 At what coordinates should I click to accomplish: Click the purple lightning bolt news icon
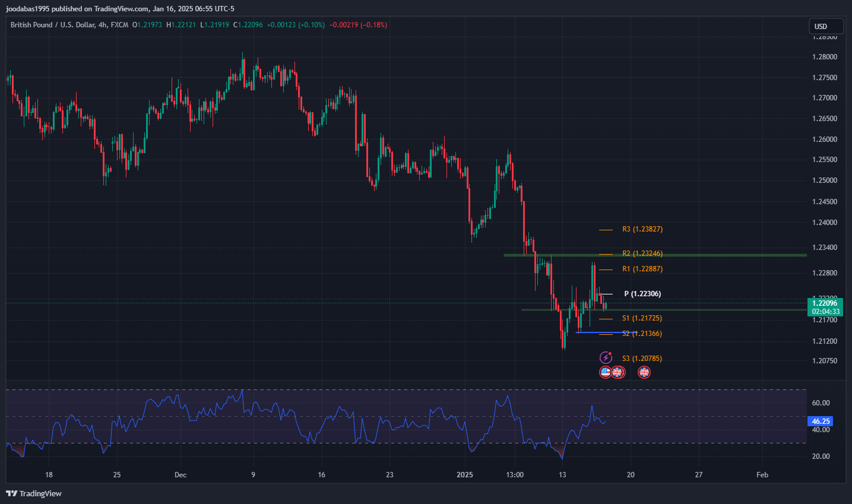(x=606, y=357)
